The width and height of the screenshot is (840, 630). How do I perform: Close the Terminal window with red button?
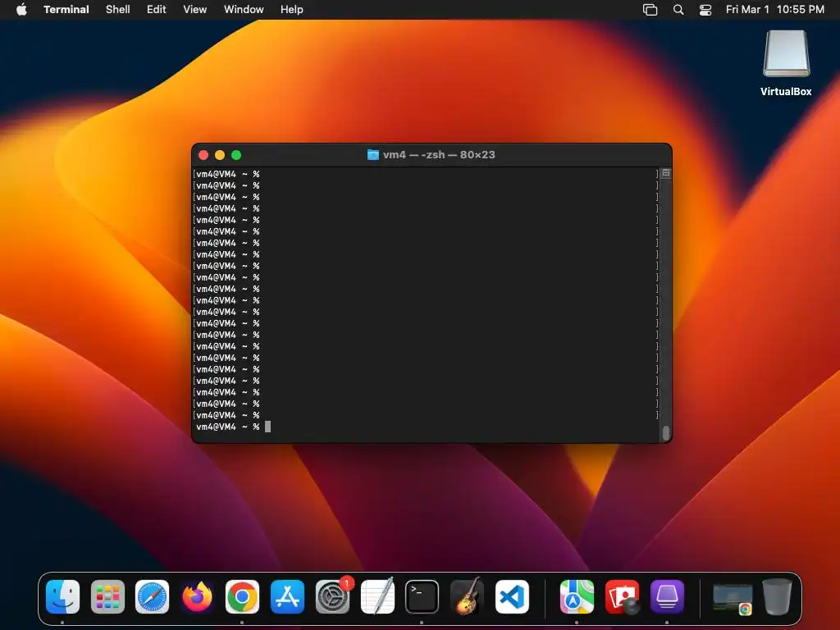203,155
